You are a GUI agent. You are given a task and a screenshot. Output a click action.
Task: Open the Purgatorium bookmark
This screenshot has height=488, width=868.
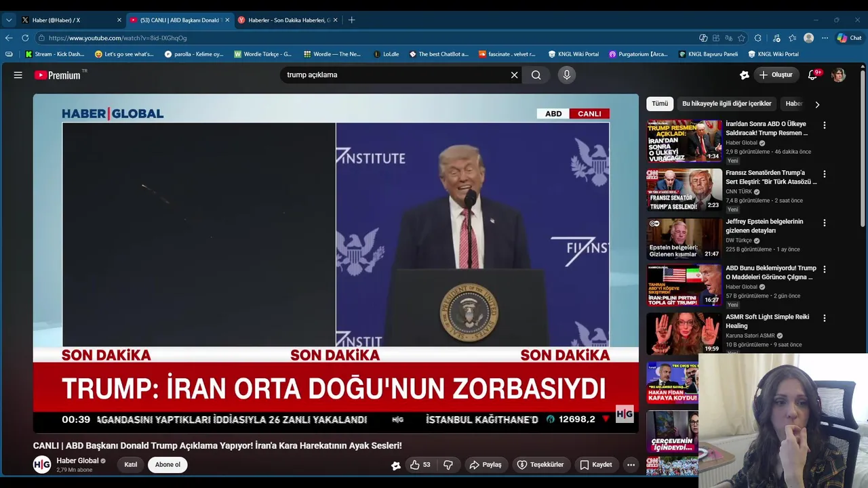tap(638, 54)
